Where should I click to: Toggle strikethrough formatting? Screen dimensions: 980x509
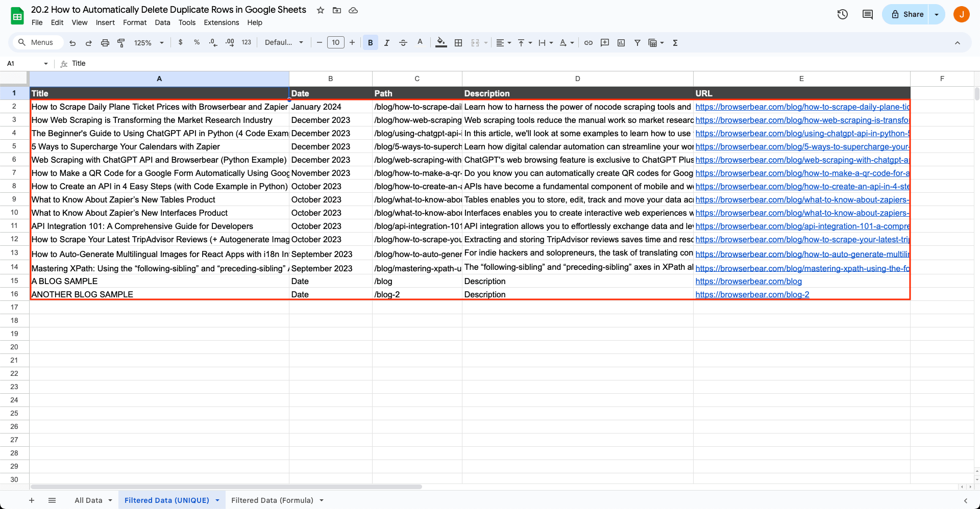pyautogui.click(x=403, y=43)
